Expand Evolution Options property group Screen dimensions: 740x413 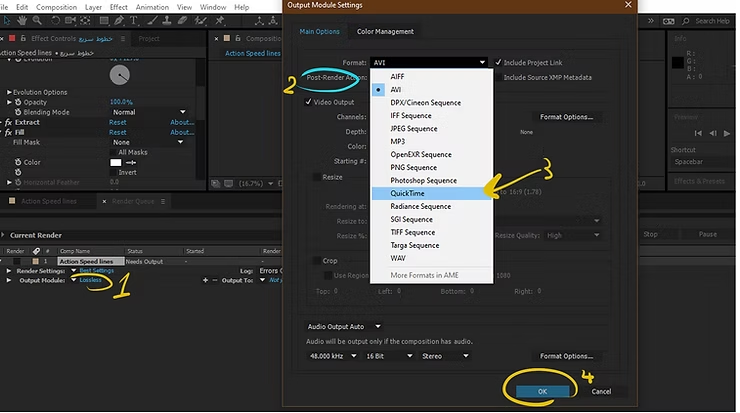9,92
